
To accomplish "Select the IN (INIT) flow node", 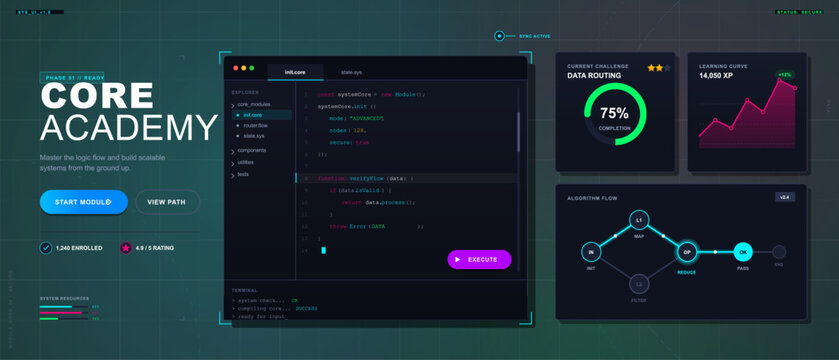I will pyautogui.click(x=591, y=252).
